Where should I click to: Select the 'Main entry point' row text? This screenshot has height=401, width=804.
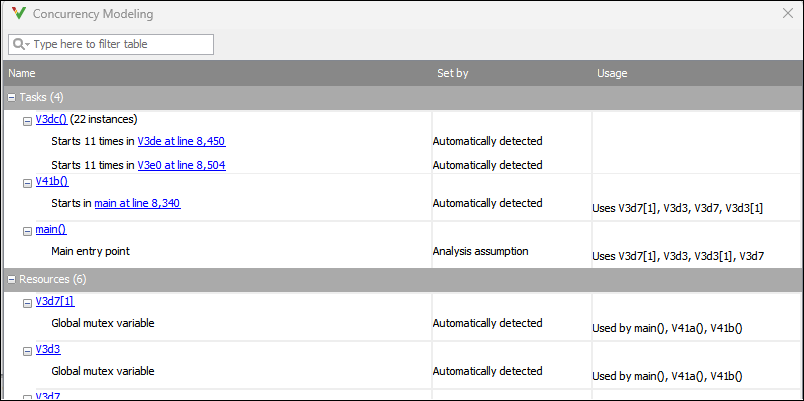[91, 251]
